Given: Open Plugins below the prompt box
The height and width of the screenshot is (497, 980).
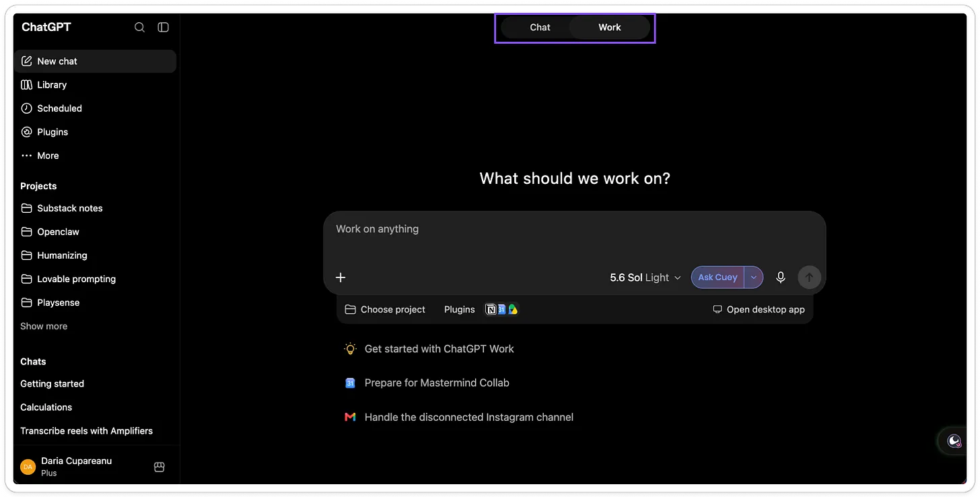Looking at the screenshot, I should pos(460,310).
